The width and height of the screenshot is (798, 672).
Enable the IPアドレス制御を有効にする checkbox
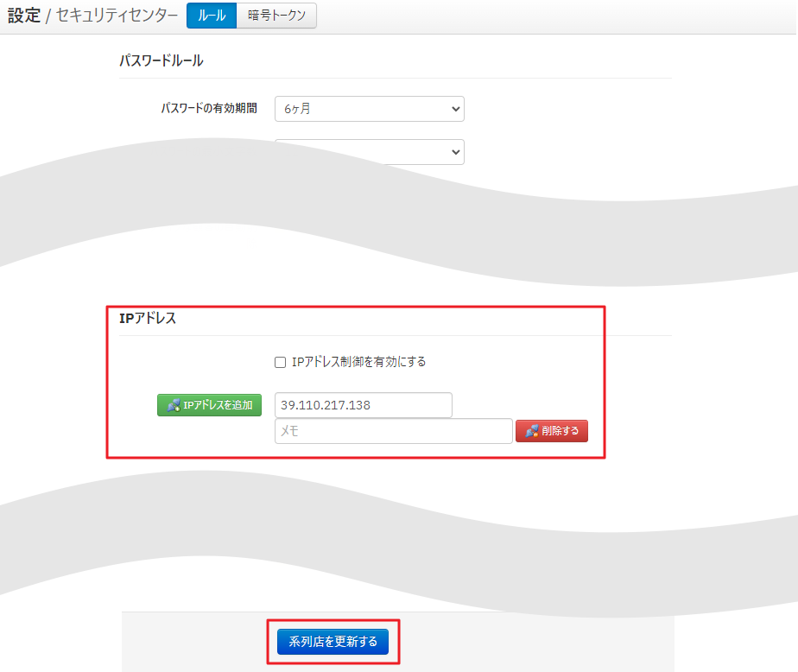pyautogui.click(x=280, y=362)
